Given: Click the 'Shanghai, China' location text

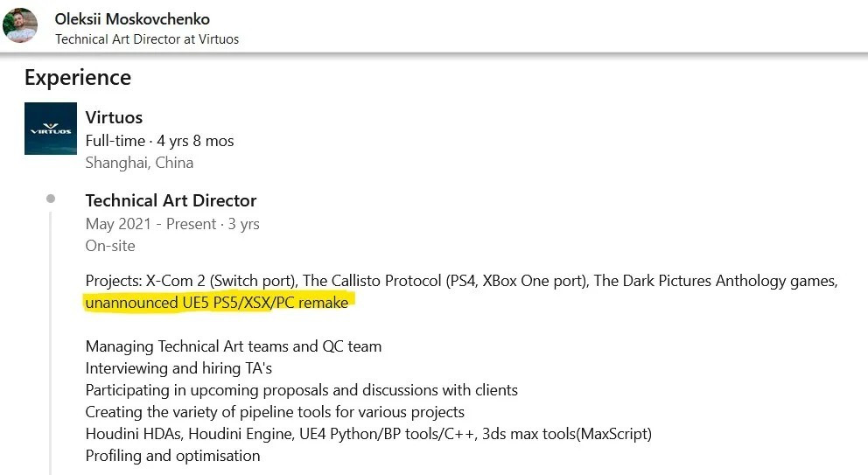Looking at the screenshot, I should 139,163.
